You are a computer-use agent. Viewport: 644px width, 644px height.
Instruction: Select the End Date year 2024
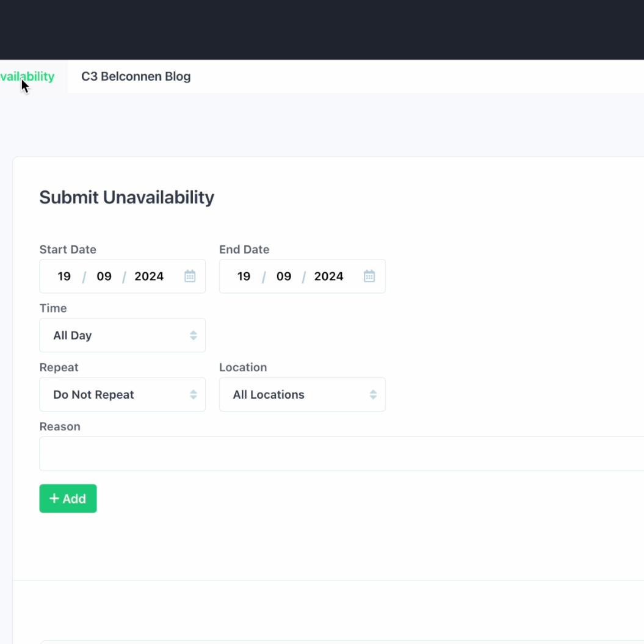(x=328, y=277)
